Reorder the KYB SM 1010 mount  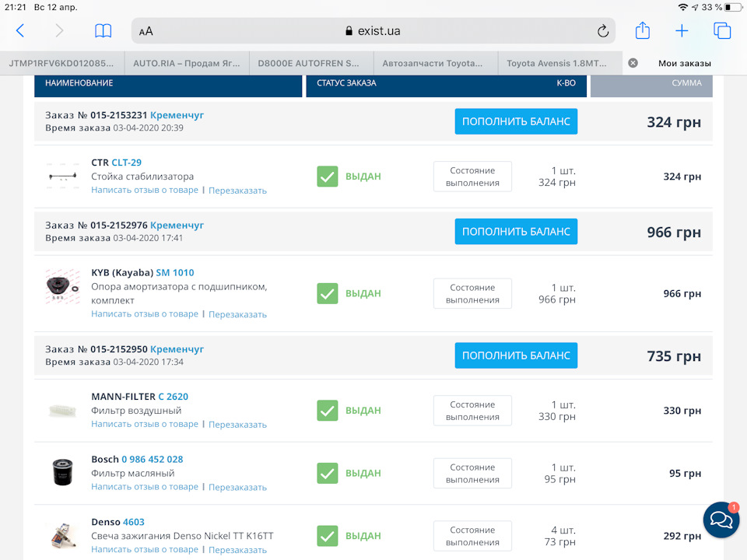pyautogui.click(x=238, y=314)
